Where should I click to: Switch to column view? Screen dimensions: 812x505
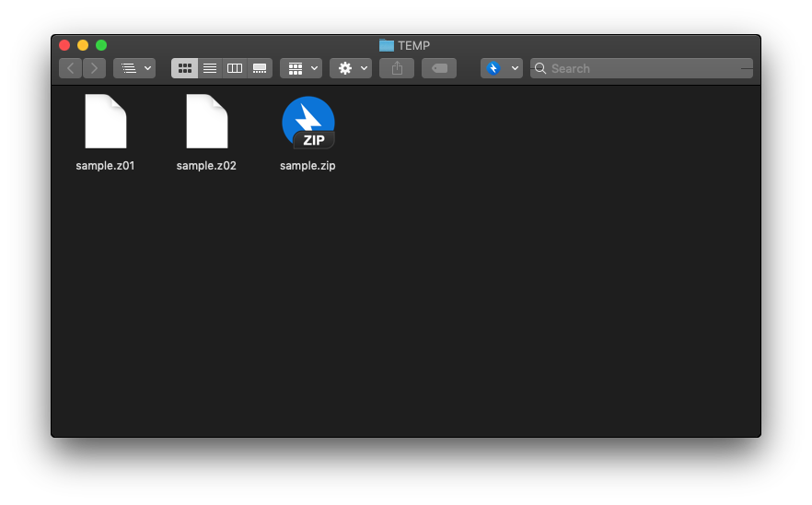(235, 68)
